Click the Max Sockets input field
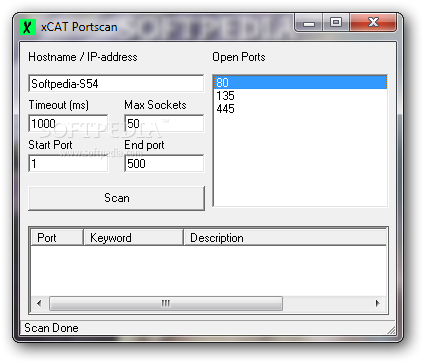This screenshot has height=363, width=424. pyautogui.click(x=164, y=123)
